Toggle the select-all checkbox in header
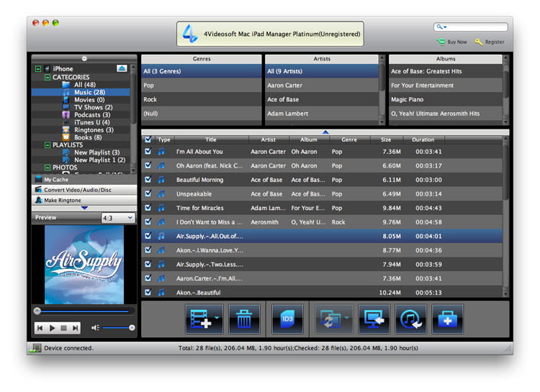This screenshot has width=540, height=392. [x=148, y=140]
